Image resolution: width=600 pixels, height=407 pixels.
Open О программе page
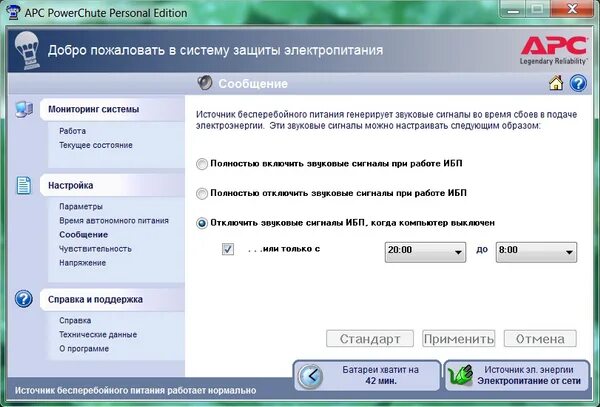tap(84, 348)
